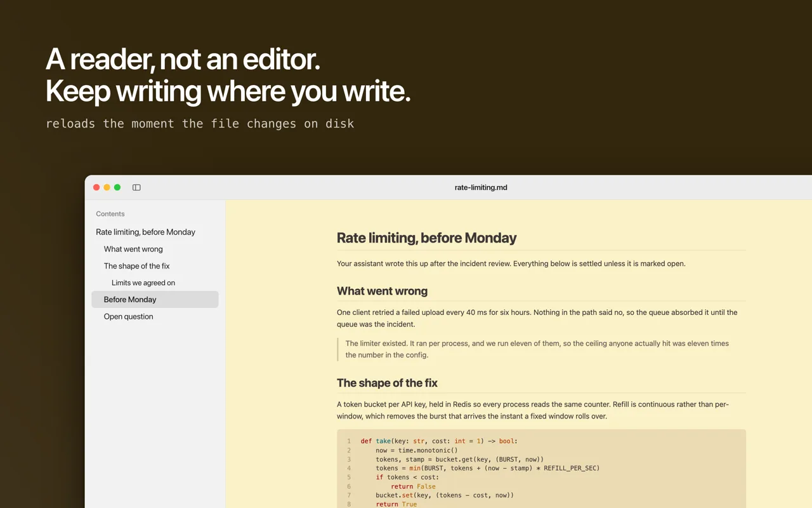812x508 pixels.
Task: Click code line 'now = time.monotonic()'
Action: [x=416, y=450]
